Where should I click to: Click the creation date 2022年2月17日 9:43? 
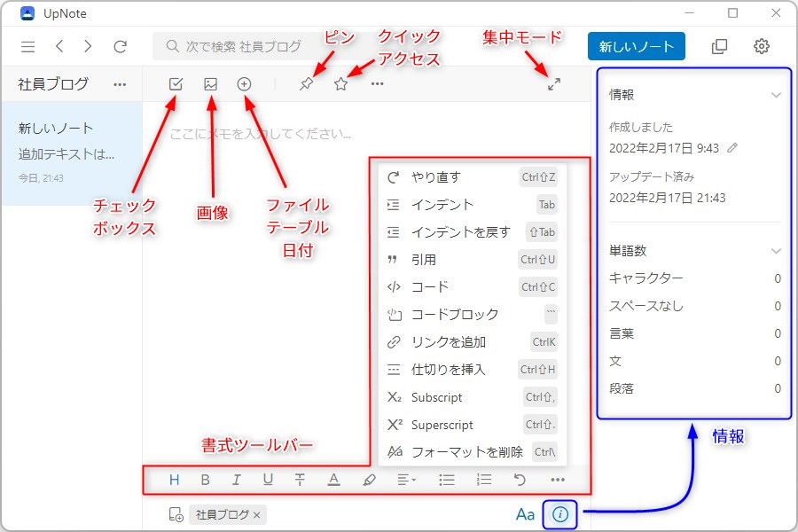664,148
